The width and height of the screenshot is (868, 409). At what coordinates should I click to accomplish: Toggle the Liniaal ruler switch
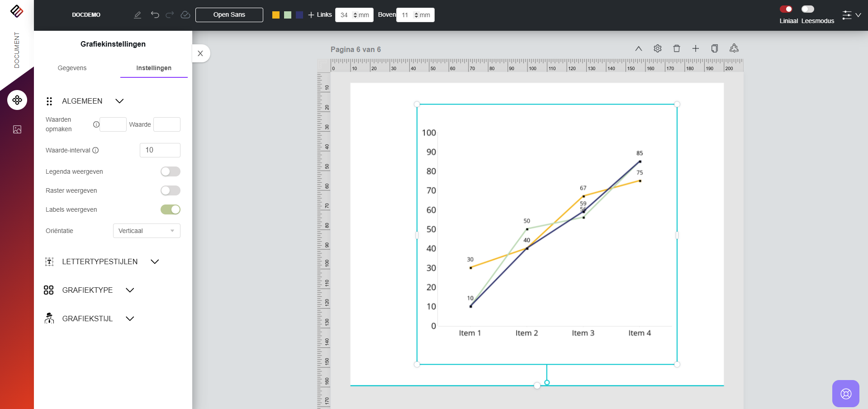(x=786, y=9)
